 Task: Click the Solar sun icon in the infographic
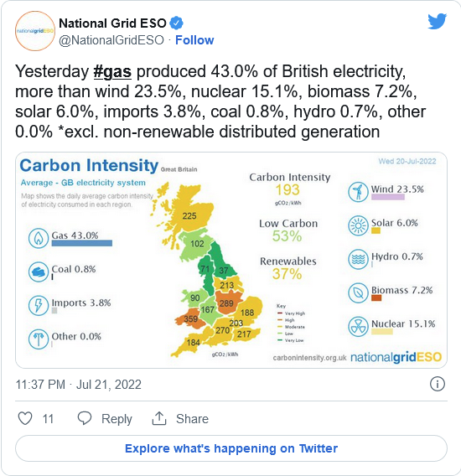[358, 225]
